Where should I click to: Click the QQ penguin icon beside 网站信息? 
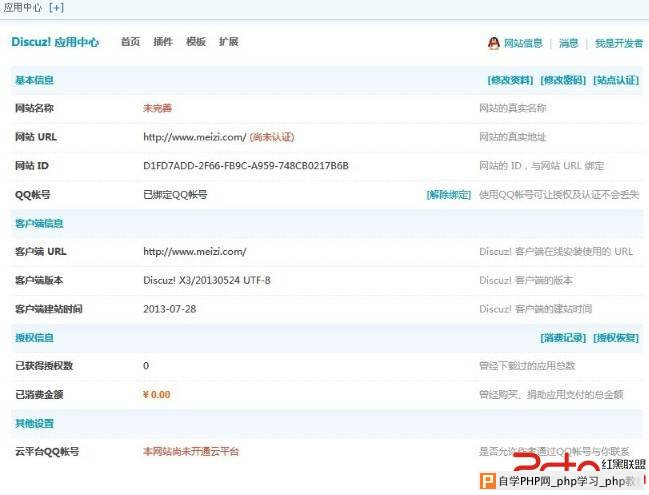pyautogui.click(x=493, y=43)
